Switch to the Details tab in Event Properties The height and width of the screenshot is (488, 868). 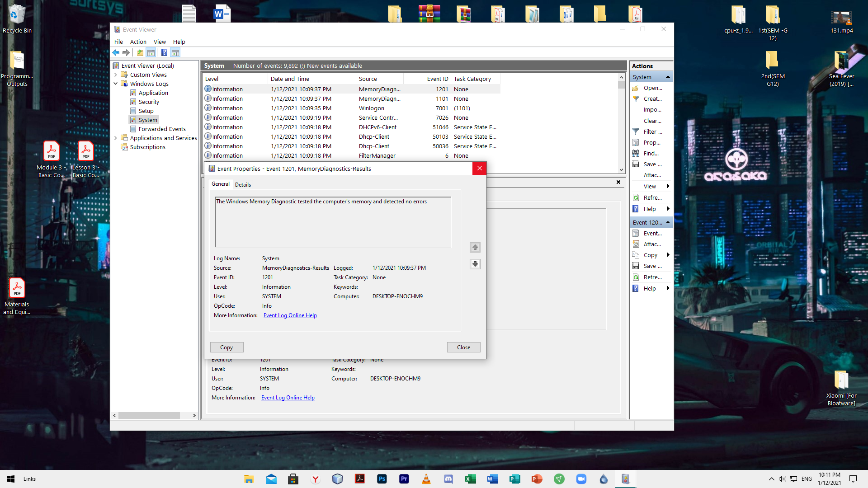pos(243,184)
